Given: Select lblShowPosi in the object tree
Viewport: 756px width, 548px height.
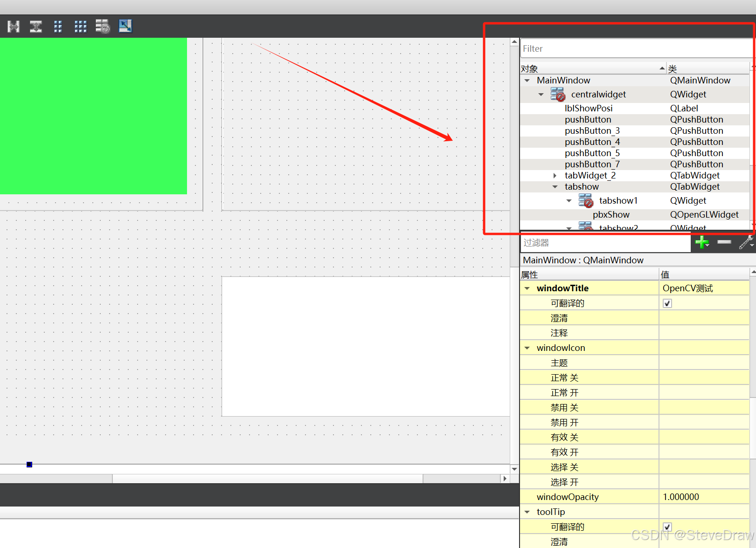Looking at the screenshot, I should [x=589, y=109].
